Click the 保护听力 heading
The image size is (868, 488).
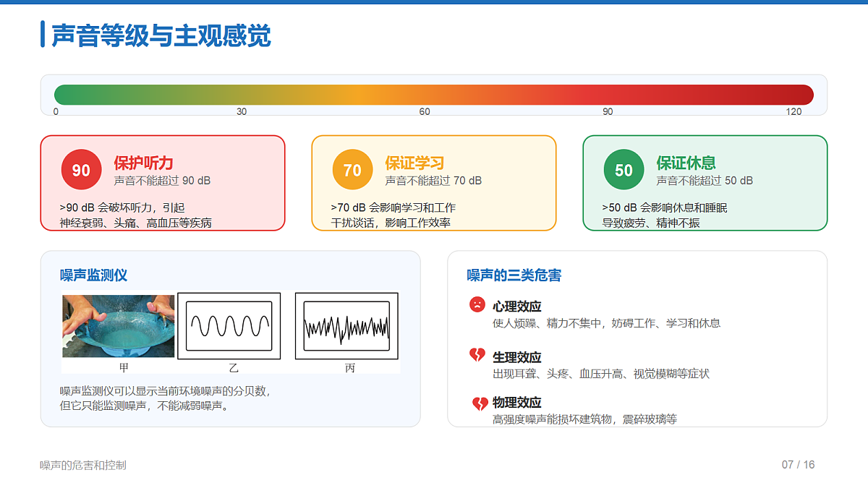point(143,163)
